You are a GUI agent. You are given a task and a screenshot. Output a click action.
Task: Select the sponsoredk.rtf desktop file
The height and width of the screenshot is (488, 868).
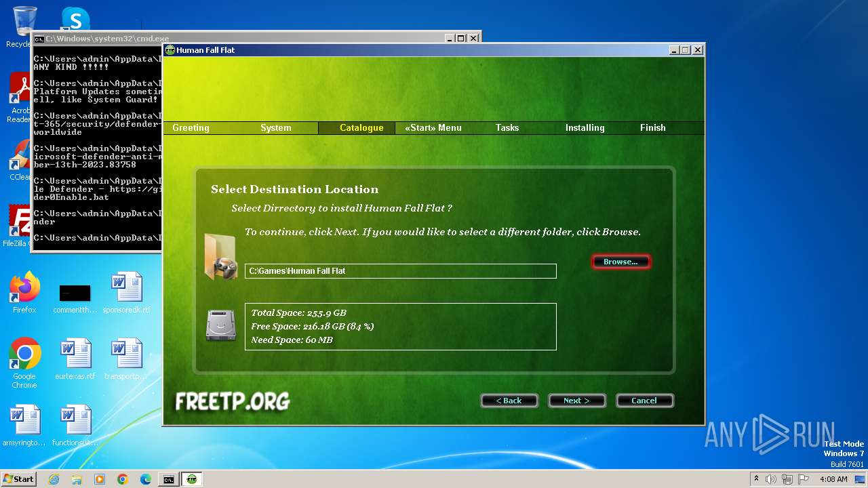(127, 293)
